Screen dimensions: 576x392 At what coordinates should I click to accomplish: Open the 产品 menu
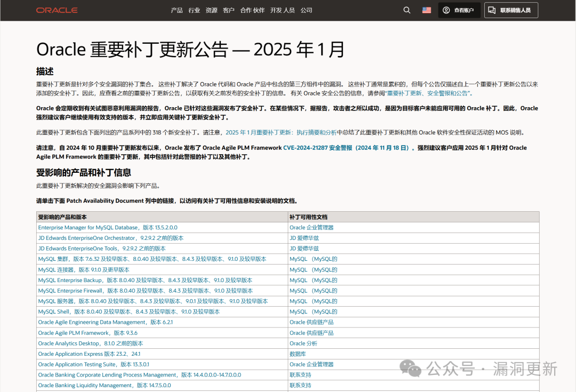177,10
